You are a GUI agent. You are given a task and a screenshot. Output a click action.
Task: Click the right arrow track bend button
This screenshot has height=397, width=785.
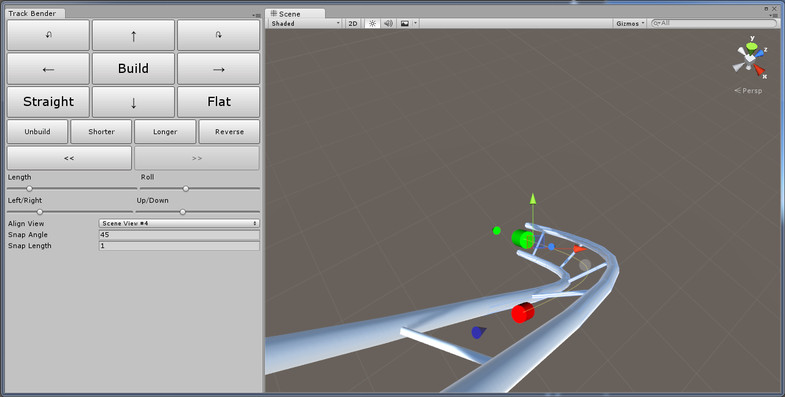coord(219,69)
